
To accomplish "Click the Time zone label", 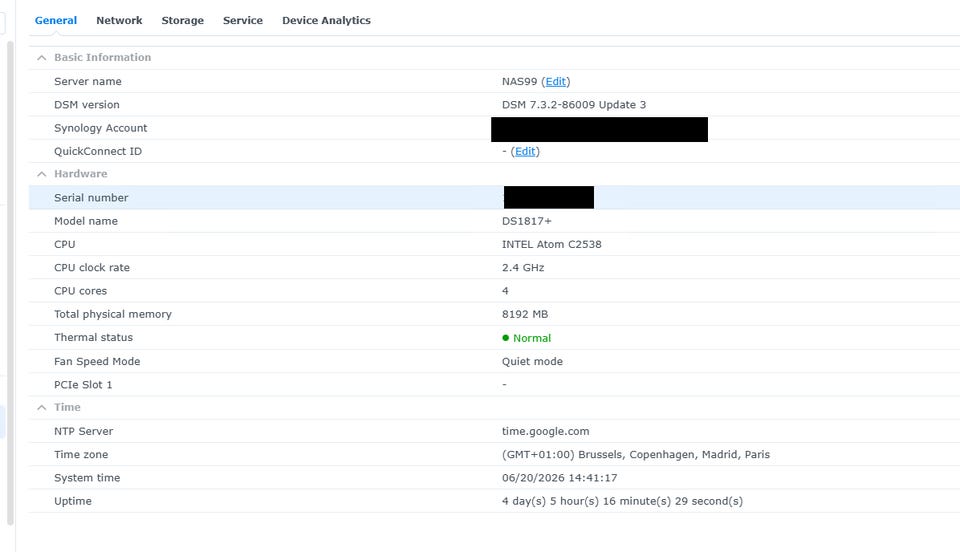I will tap(81, 454).
